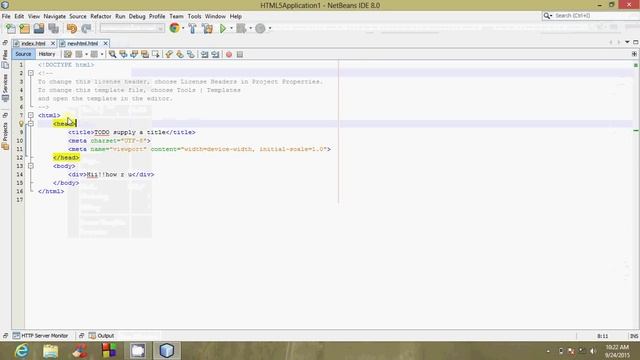Click the Debug Project icon
The width and height of the screenshot is (640, 360).
point(241,28)
